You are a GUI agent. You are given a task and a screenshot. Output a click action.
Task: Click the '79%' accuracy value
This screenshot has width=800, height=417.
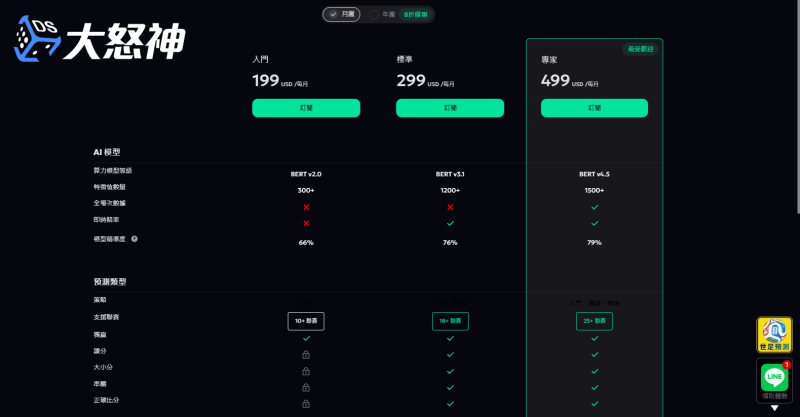click(594, 242)
